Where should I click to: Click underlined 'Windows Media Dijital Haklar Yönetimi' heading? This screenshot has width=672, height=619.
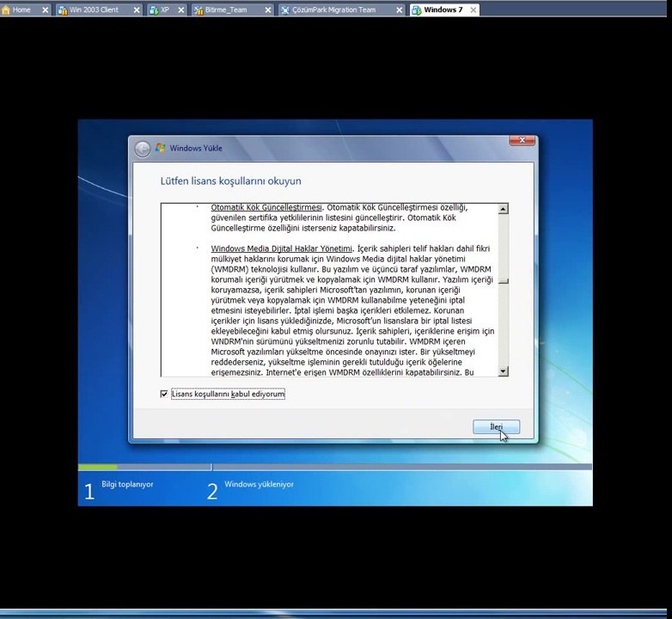(x=282, y=248)
